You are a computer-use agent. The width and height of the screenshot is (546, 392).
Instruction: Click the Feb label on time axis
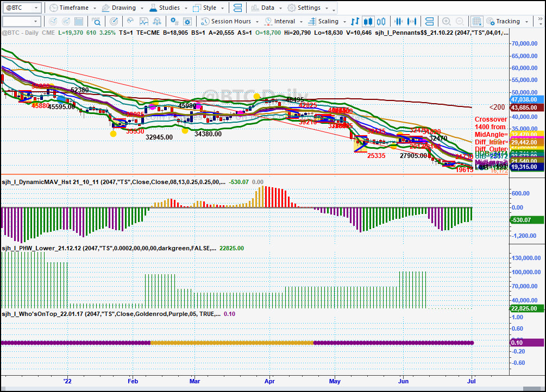[x=133, y=381]
